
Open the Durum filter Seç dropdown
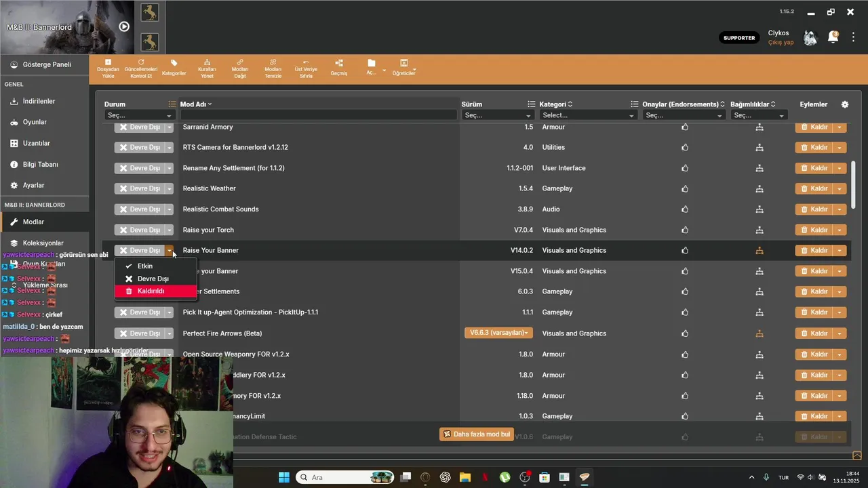pos(140,115)
